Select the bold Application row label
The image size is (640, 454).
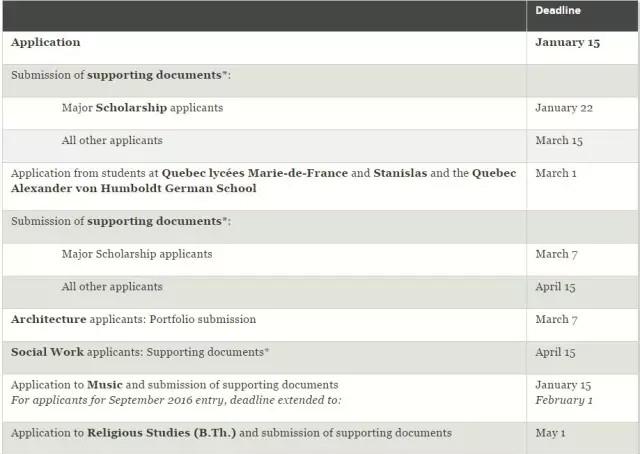[x=45, y=43]
